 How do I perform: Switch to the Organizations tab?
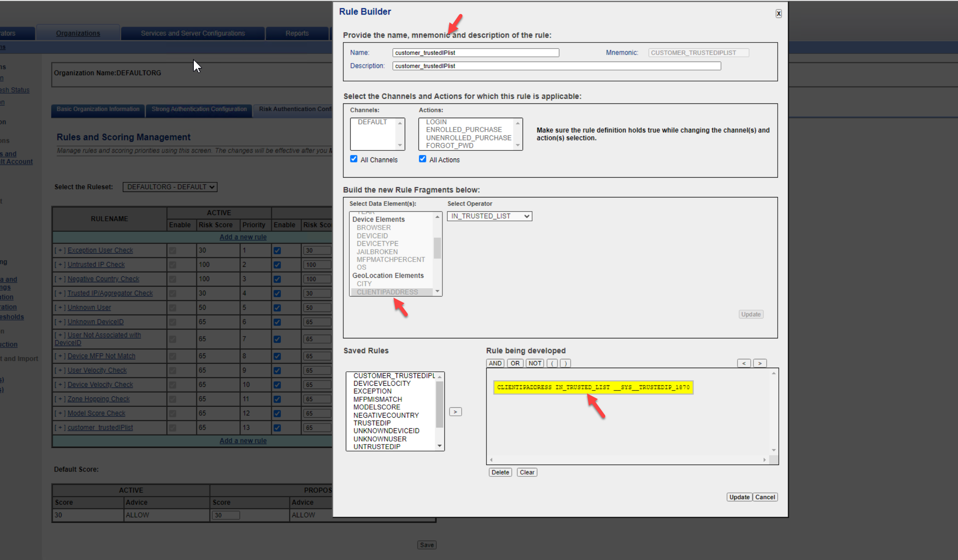78,33
